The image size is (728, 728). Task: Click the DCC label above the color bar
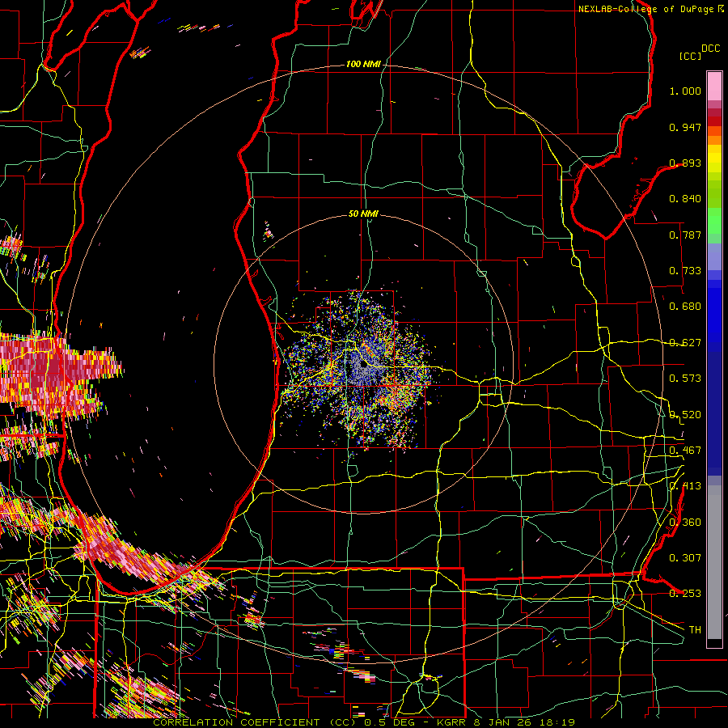[x=710, y=49]
